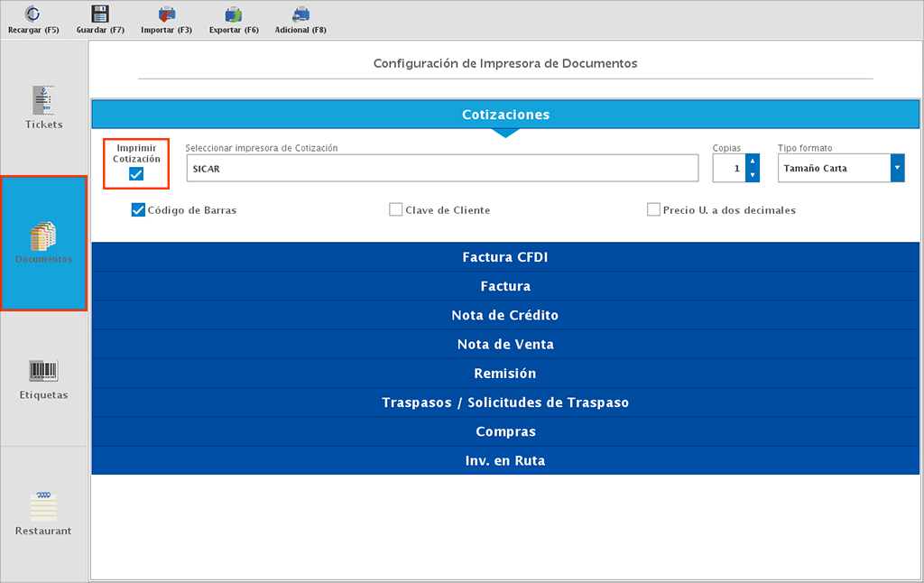Viewport: 924px width, 583px height.
Task: Open the Tamaño Carta format dropdown
Action: (x=897, y=167)
